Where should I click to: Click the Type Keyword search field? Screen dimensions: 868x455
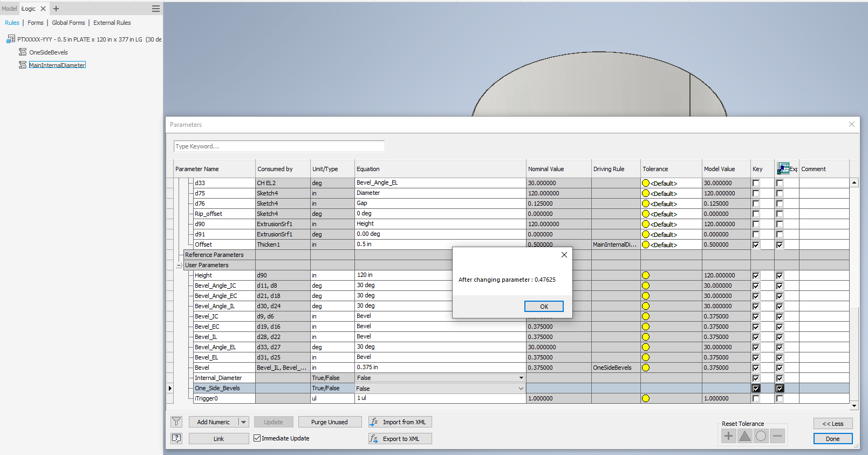(x=279, y=146)
